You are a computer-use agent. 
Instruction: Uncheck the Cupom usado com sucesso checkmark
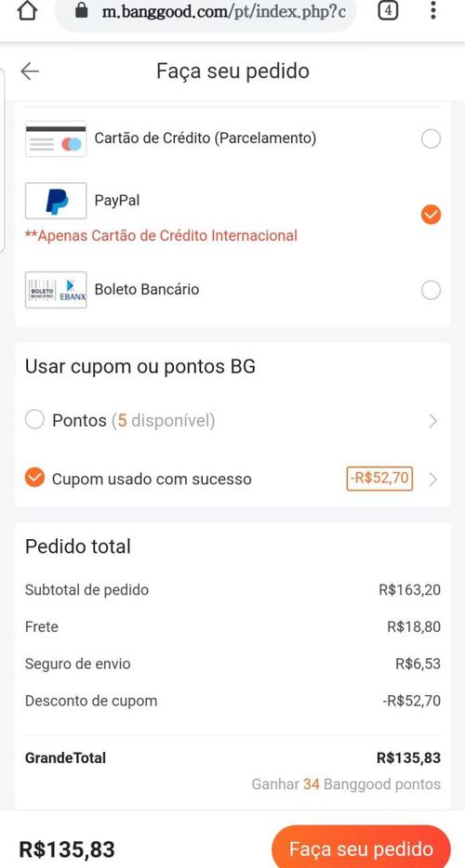pos(35,479)
